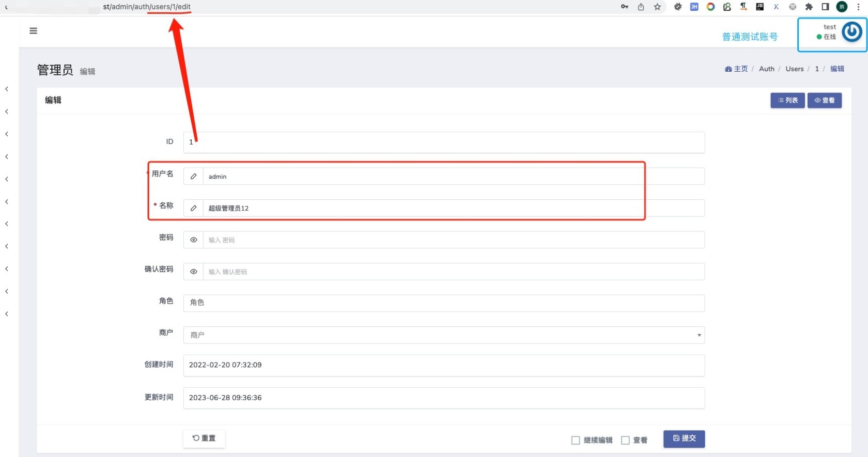Submit the form with 提交
Viewport: 868px width, 457px height.
coord(684,438)
